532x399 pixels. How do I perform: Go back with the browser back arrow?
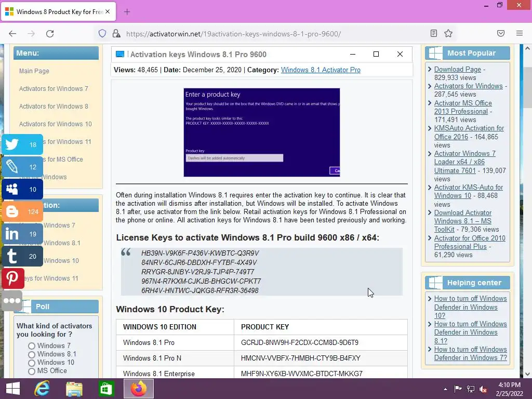(12, 34)
